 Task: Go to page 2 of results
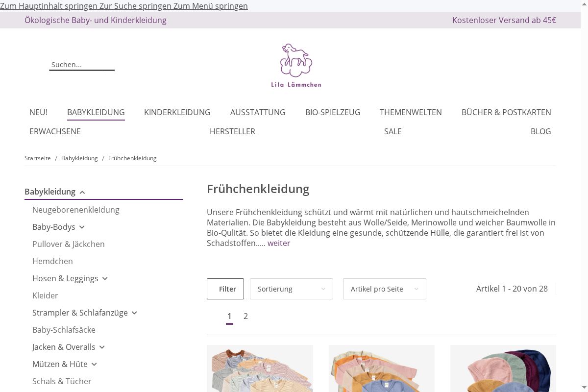click(245, 316)
